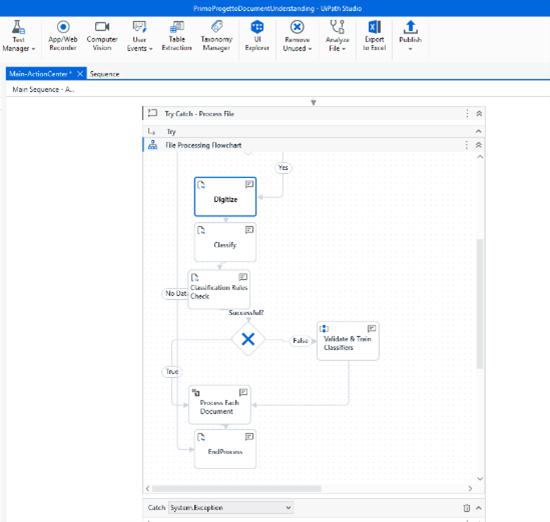Open annotation on Classification Rules Check
Image resolution: width=550 pixels, height=522 pixels.
(243, 277)
